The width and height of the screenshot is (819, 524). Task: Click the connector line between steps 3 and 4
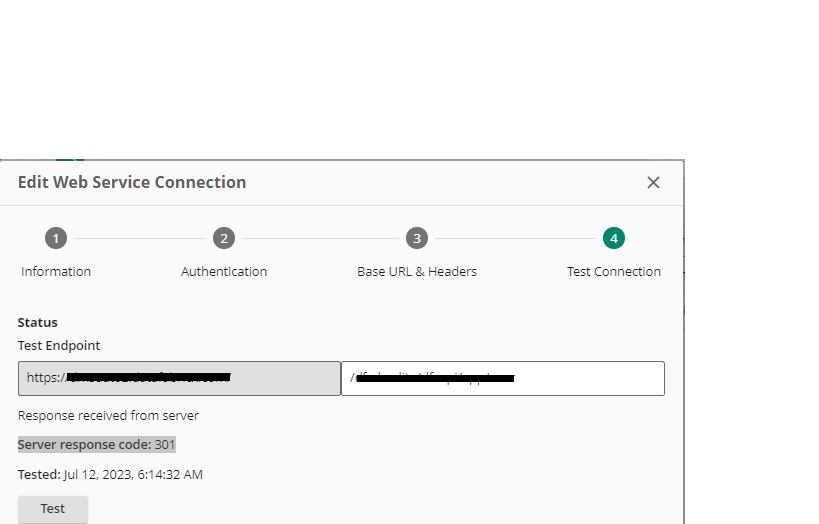(x=515, y=238)
